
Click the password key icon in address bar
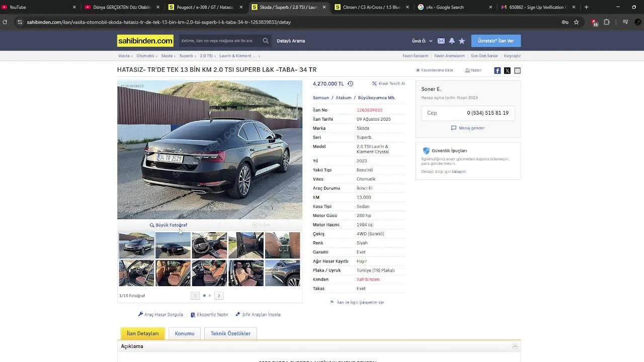[565, 22]
